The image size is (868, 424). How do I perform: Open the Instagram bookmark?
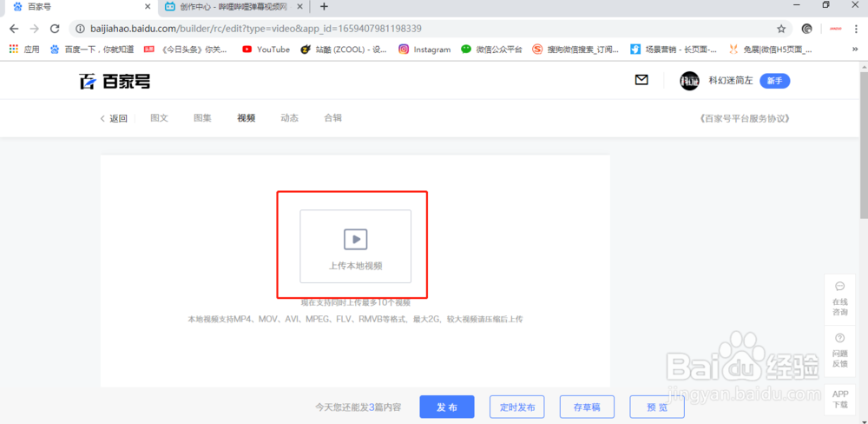pos(424,50)
